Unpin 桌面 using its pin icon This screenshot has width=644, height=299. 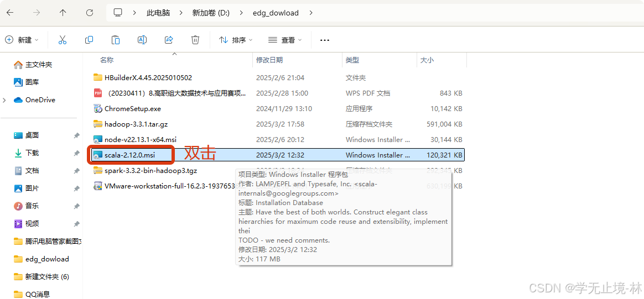76,135
